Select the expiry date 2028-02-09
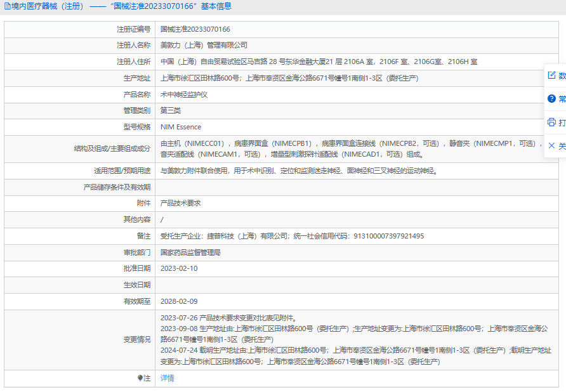566x392 pixels. pyautogui.click(x=179, y=301)
